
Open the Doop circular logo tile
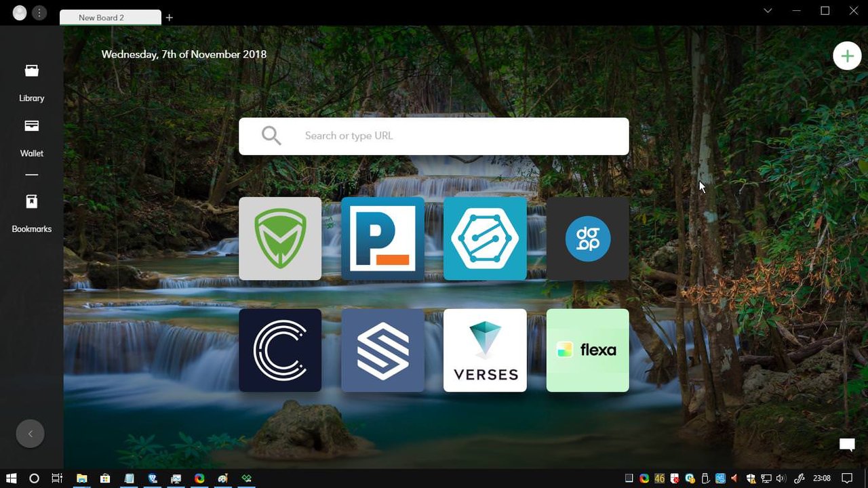[587, 239]
